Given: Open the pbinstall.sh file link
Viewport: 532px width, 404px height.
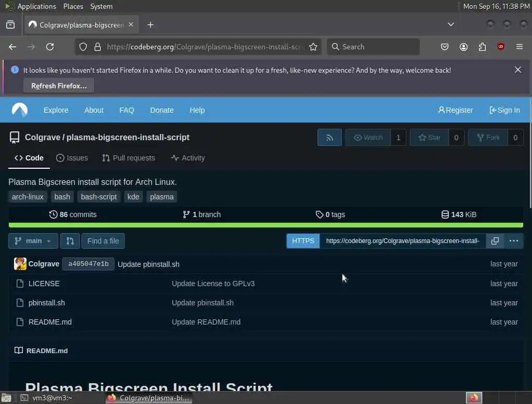Looking at the screenshot, I should click(47, 303).
